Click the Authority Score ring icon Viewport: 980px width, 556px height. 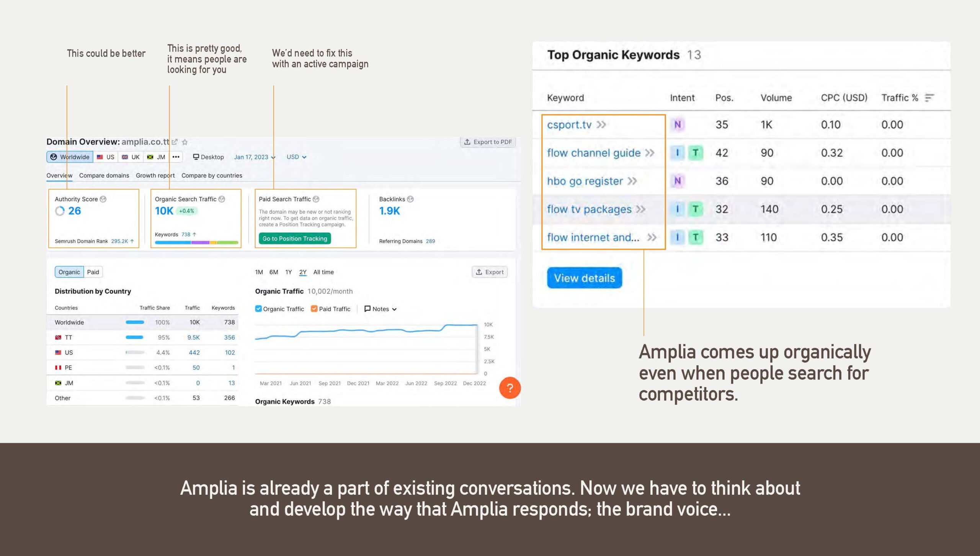(60, 211)
